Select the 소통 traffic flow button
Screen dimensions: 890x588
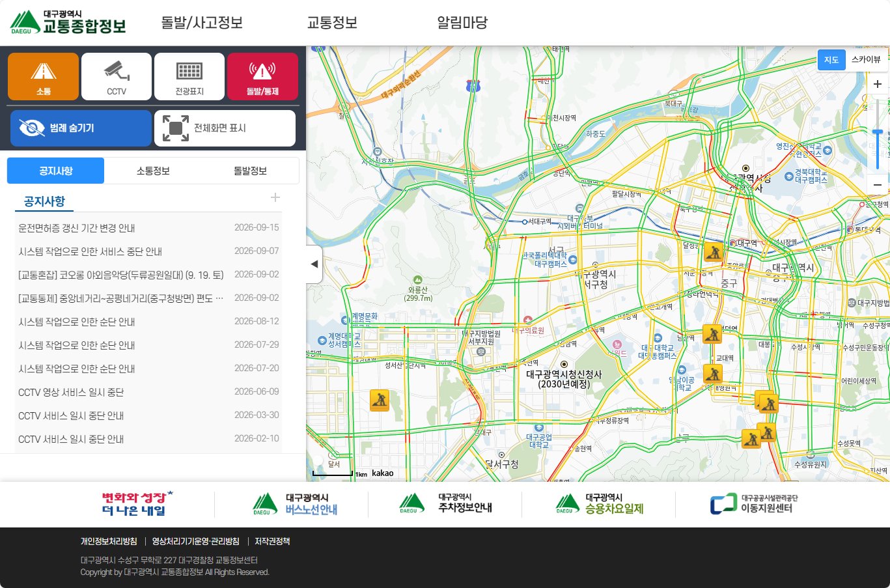point(44,76)
